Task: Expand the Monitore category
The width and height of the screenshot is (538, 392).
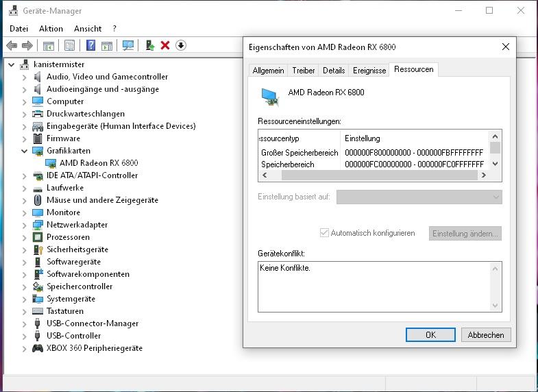Action: coord(25,213)
